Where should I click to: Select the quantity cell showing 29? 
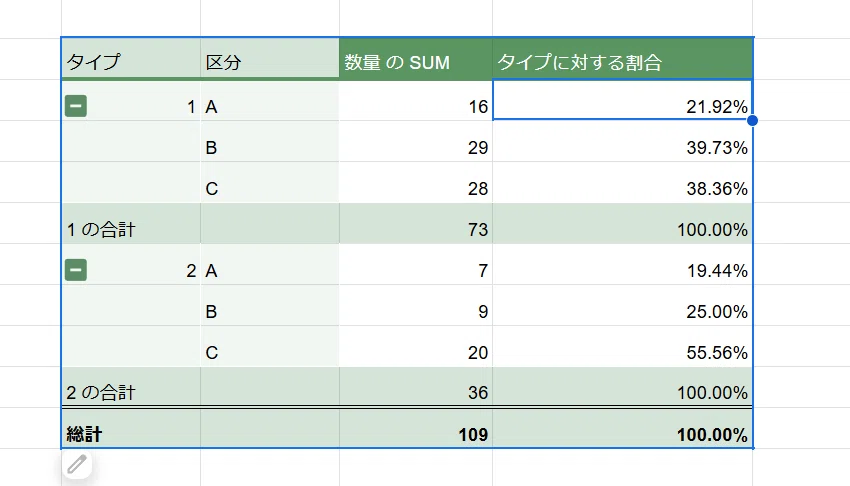(x=416, y=141)
